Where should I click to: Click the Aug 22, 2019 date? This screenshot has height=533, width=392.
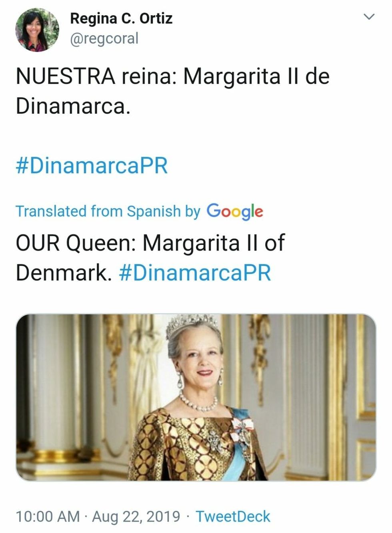click(x=136, y=516)
